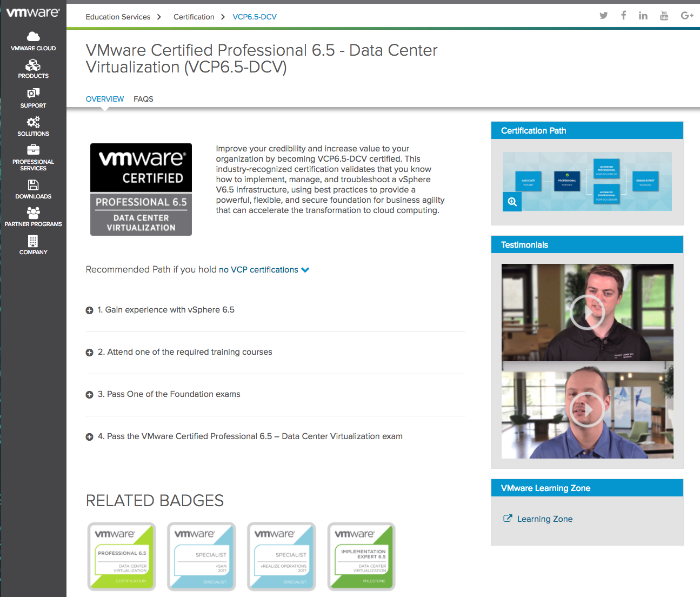700x597 pixels.
Task: Click the vSAN 2017 Specialist badge
Action: coord(201,556)
